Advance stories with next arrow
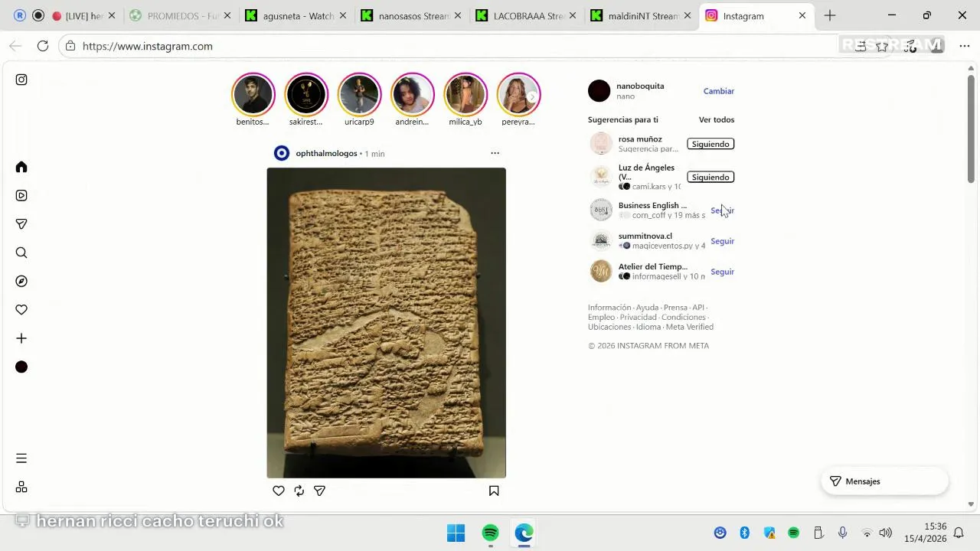 [x=531, y=97]
